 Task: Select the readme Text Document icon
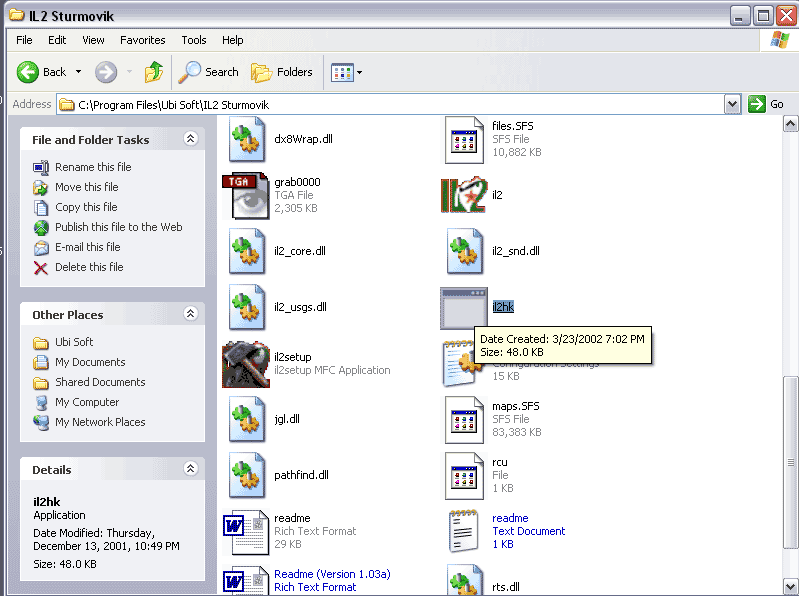[463, 531]
